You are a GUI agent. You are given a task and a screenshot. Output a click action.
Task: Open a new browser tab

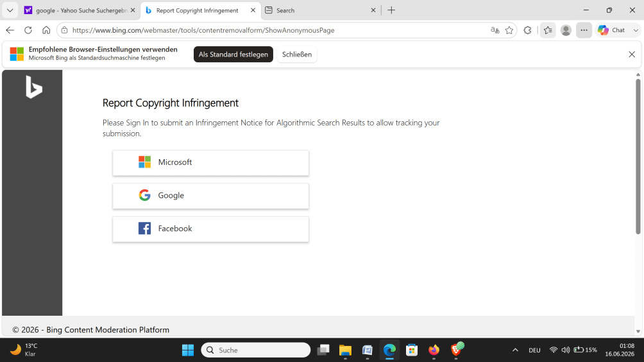(x=391, y=10)
